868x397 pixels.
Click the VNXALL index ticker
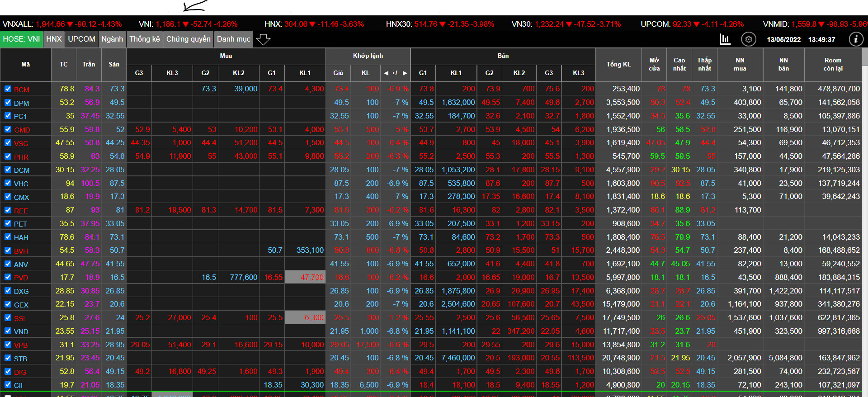pos(62,24)
